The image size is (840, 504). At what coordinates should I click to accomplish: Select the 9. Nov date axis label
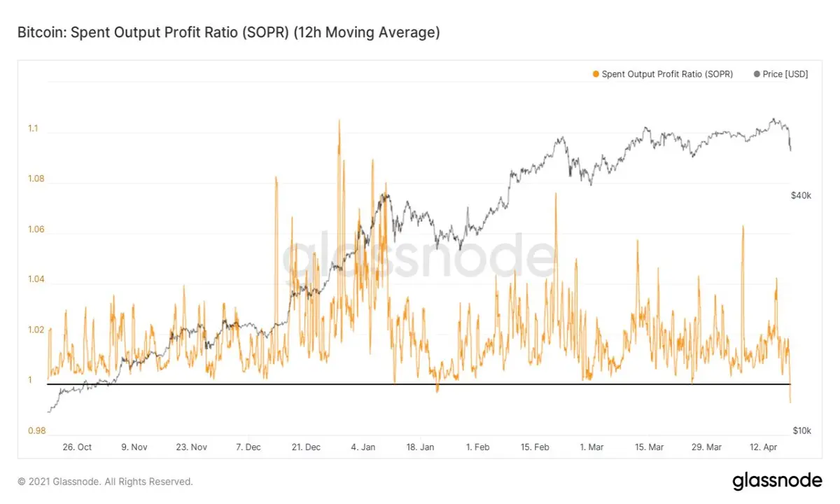pos(134,447)
